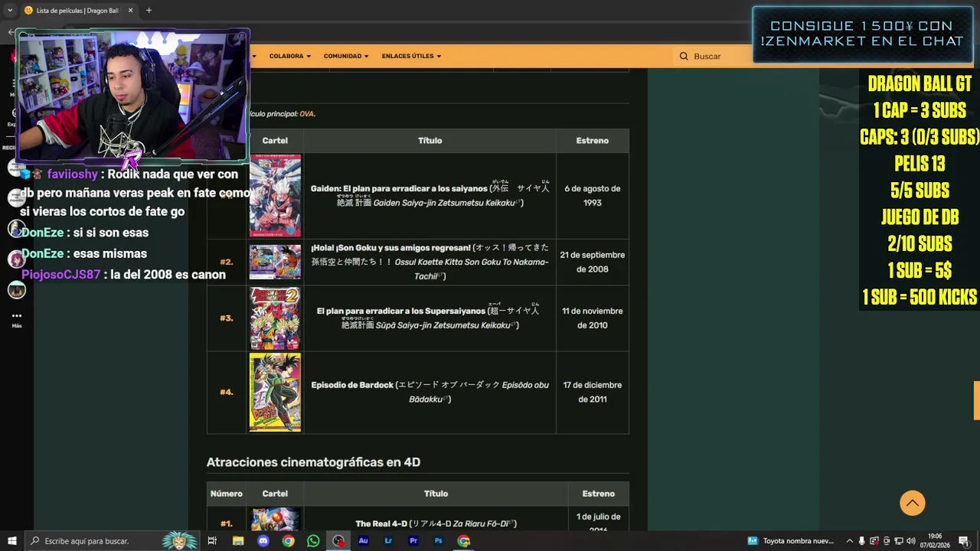This screenshot has width=980, height=551.
Task: Switch to the Chrome profile window after Photoshop
Action: tap(464, 541)
